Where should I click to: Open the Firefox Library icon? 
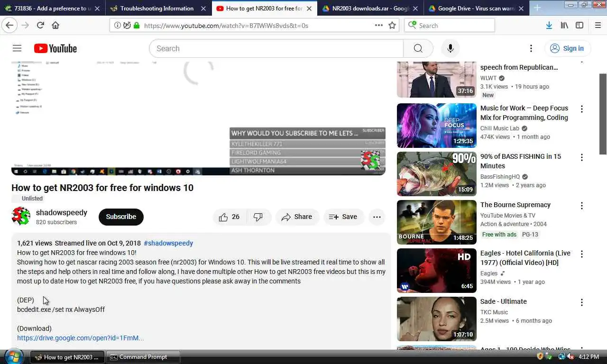tap(564, 25)
